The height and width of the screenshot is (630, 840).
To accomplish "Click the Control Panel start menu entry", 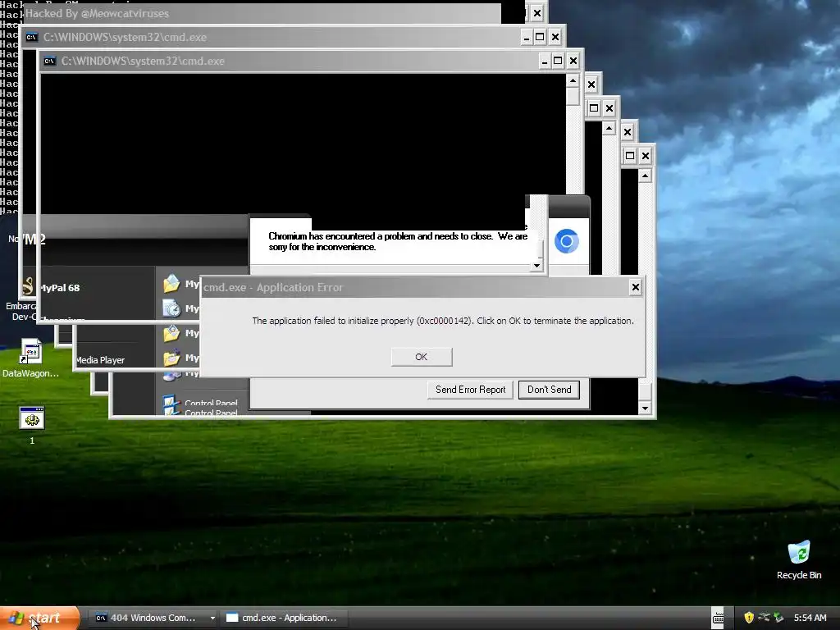I will (211, 403).
